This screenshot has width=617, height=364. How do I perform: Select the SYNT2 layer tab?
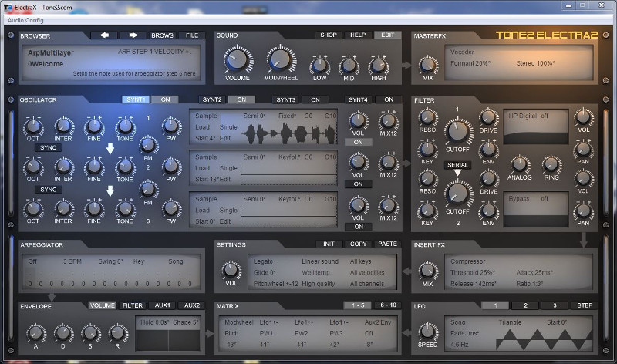[x=212, y=99]
